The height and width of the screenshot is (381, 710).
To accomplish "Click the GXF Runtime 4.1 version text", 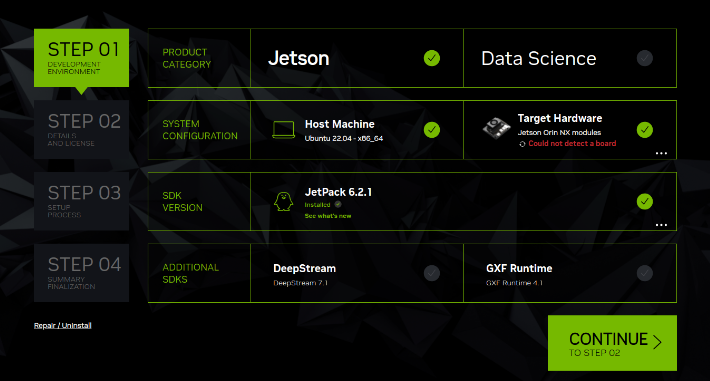I will point(514,283).
